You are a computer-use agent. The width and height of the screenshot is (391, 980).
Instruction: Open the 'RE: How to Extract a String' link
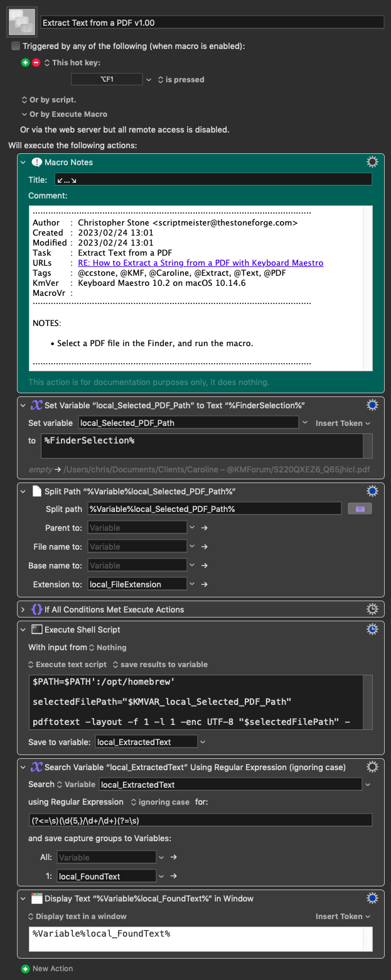201,263
